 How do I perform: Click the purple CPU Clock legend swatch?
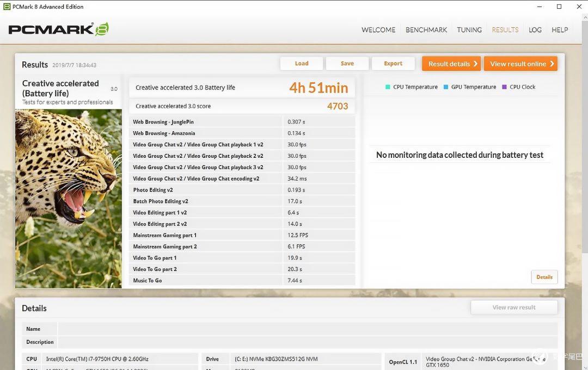pyautogui.click(x=504, y=87)
